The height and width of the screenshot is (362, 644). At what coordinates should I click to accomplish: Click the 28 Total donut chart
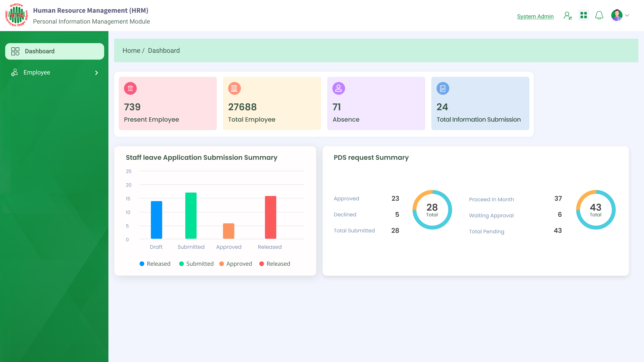(432, 210)
